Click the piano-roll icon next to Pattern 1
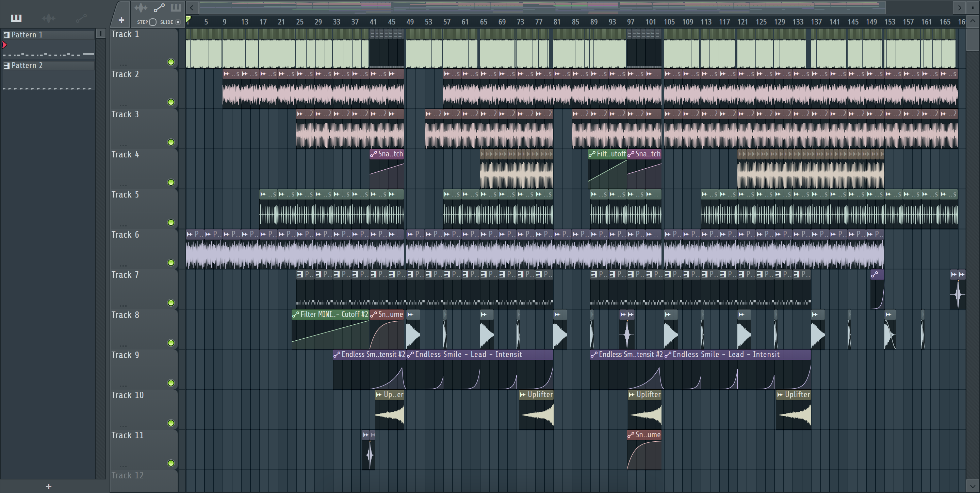This screenshot has height=493, width=980. (x=6, y=35)
